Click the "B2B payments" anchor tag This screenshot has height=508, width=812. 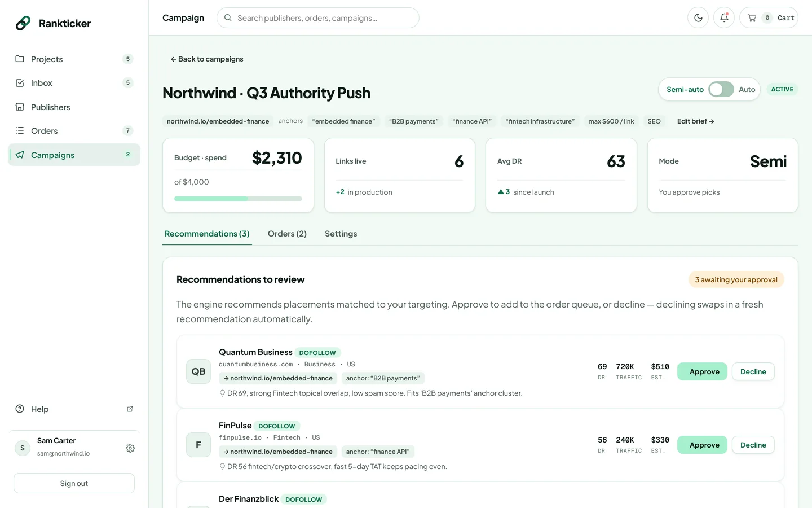pyautogui.click(x=414, y=121)
